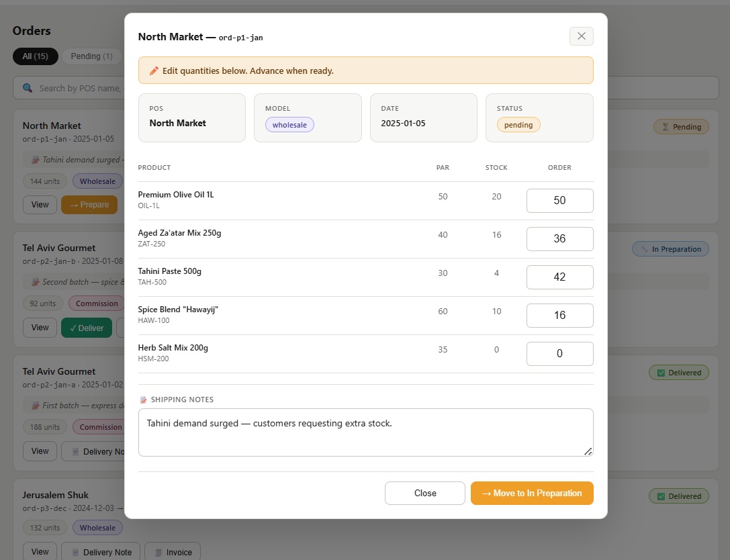Click the Delivery Note icon on Jerusalem Shuk

(x=75, y=553)
